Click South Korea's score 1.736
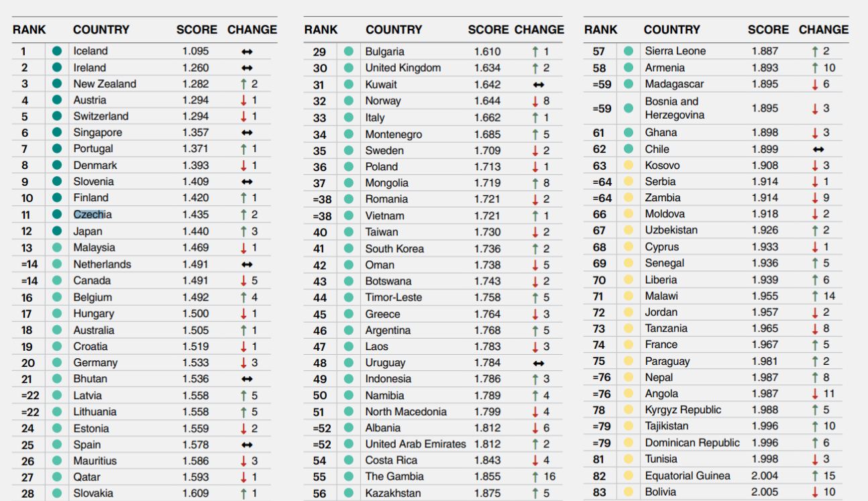Viewport: 868px width, 501px height. coord(488,248)
